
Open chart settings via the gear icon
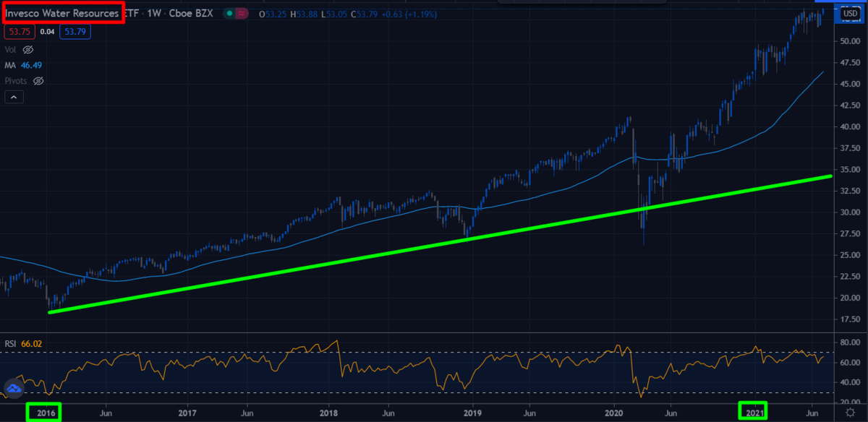coord(849,412)
